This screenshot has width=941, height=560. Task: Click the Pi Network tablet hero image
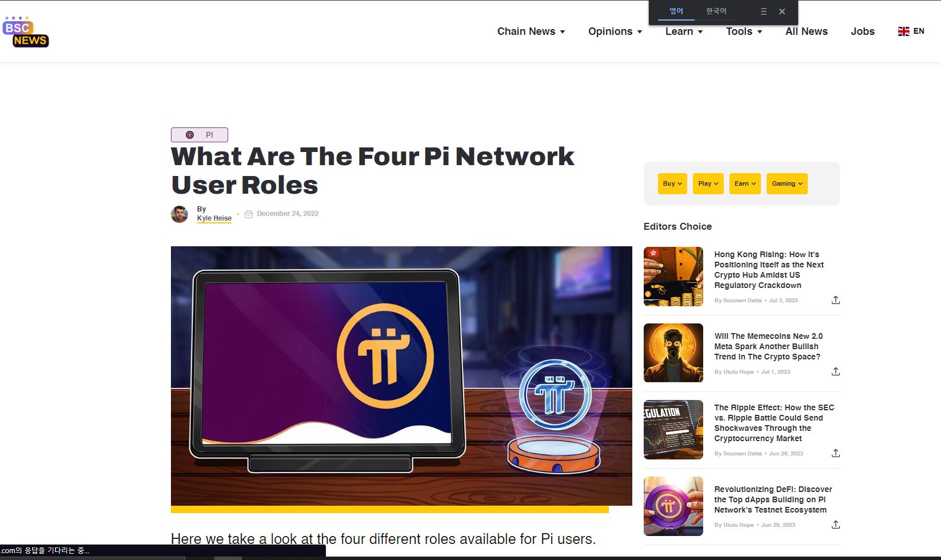point(401,376)
